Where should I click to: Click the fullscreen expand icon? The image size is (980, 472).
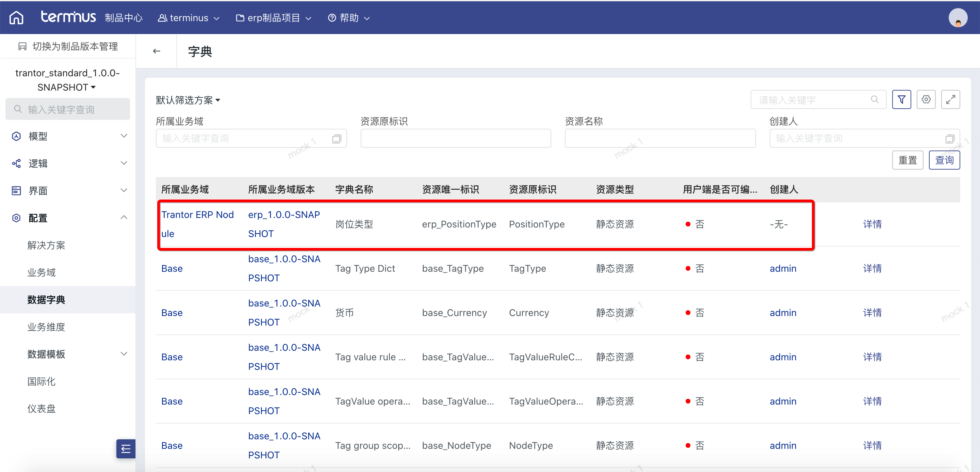(x=950, y=100)
